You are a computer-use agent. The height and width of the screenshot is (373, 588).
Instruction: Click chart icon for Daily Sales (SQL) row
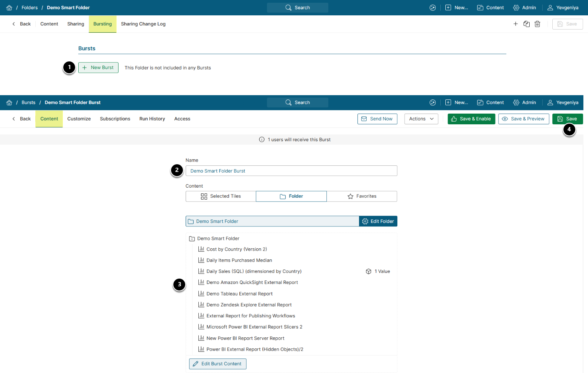click(201, 271)
